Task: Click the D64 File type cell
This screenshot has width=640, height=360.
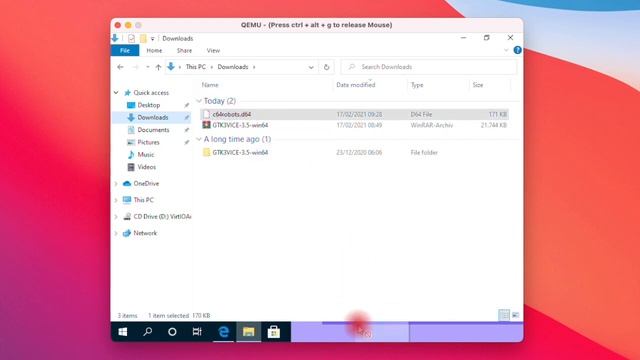Action: [421, 114]
